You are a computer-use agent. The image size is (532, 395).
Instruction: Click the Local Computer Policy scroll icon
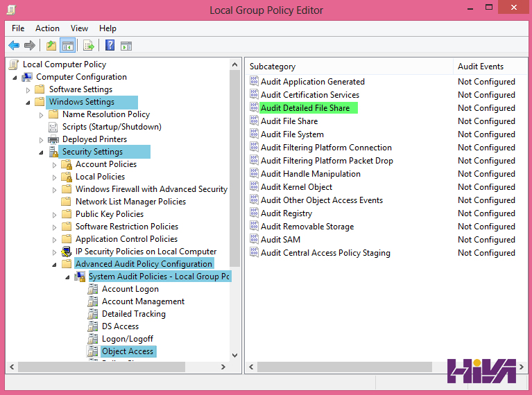(14, 64)
